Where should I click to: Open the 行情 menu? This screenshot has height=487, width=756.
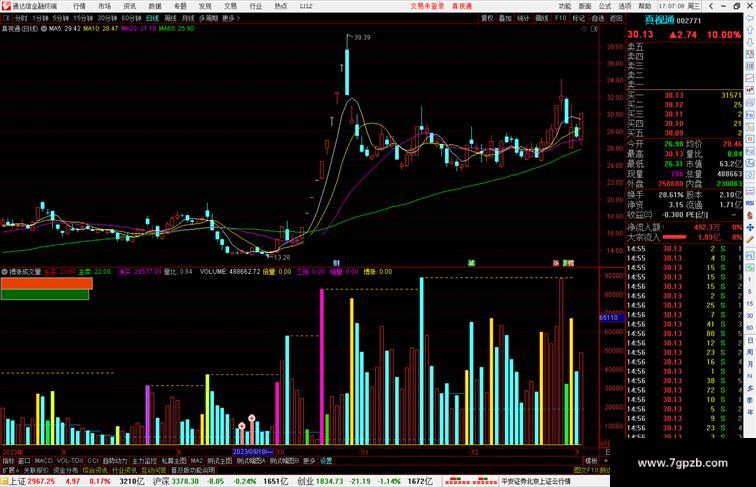pos(80,6)
